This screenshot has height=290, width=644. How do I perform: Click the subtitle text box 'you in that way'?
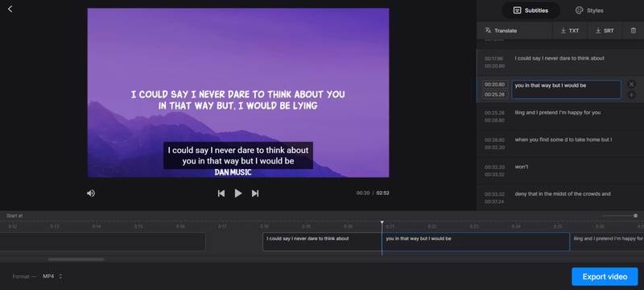tap(566, 89)
